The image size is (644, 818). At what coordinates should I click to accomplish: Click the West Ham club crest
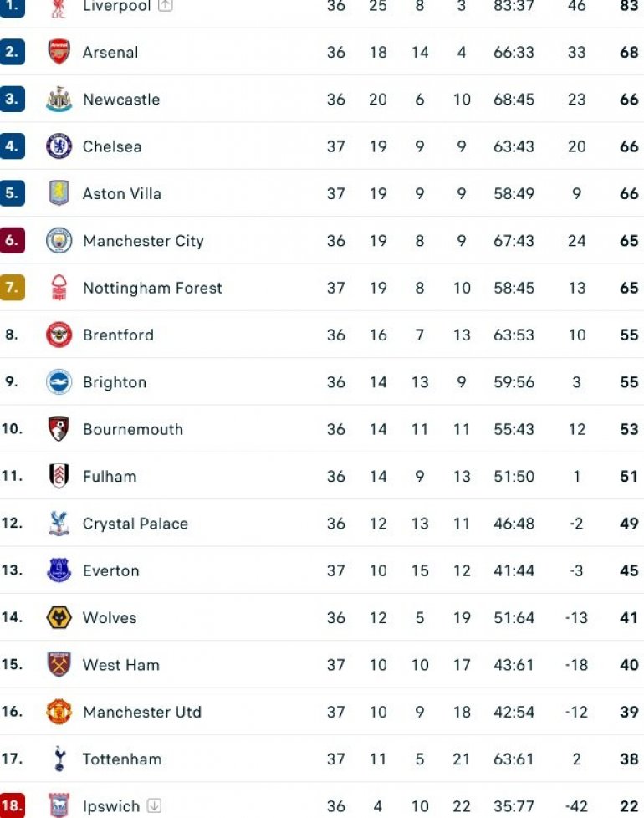(59, 665)
